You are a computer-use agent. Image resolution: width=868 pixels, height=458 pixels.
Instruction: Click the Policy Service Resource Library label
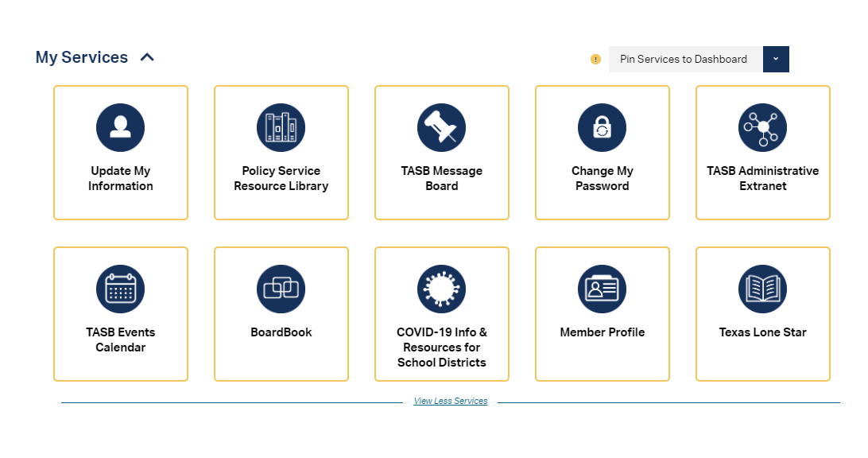pos(281,178)
